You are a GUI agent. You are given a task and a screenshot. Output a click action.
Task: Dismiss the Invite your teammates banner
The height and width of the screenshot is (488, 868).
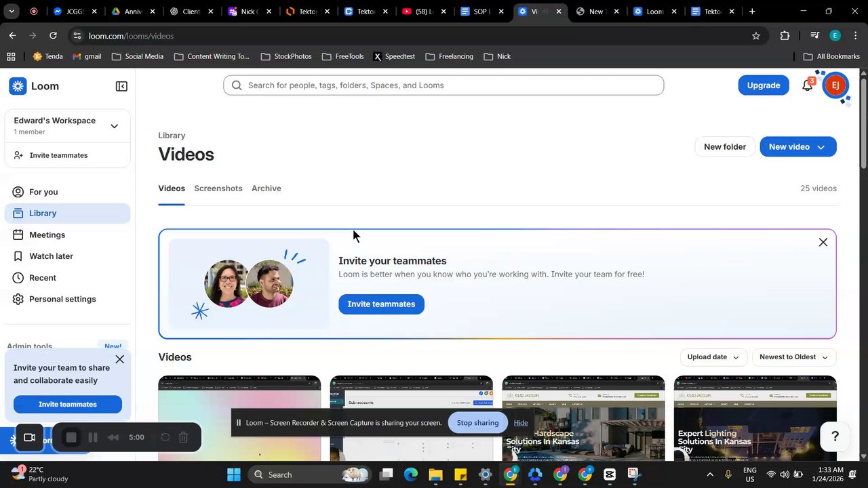point(823,242)
